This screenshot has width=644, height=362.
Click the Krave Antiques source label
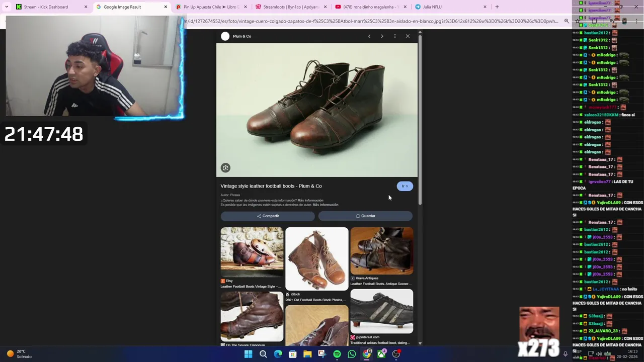click(364, 278)
